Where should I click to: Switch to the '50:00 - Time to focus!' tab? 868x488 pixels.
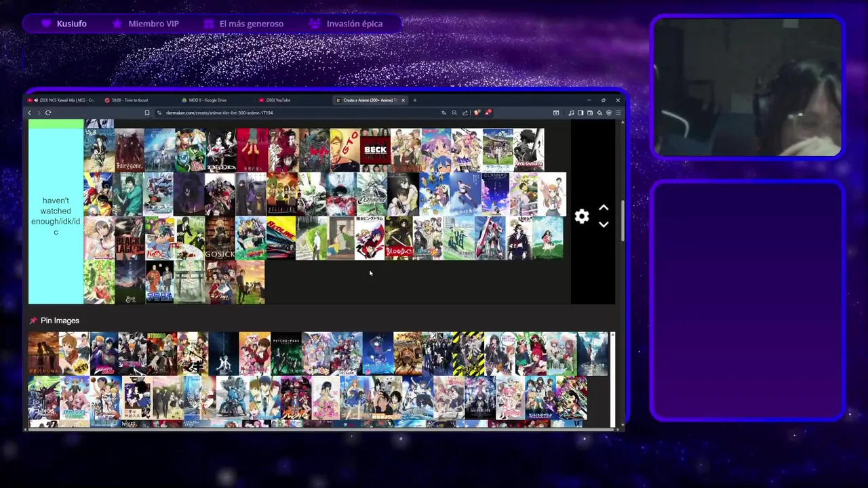pos(139,100)
